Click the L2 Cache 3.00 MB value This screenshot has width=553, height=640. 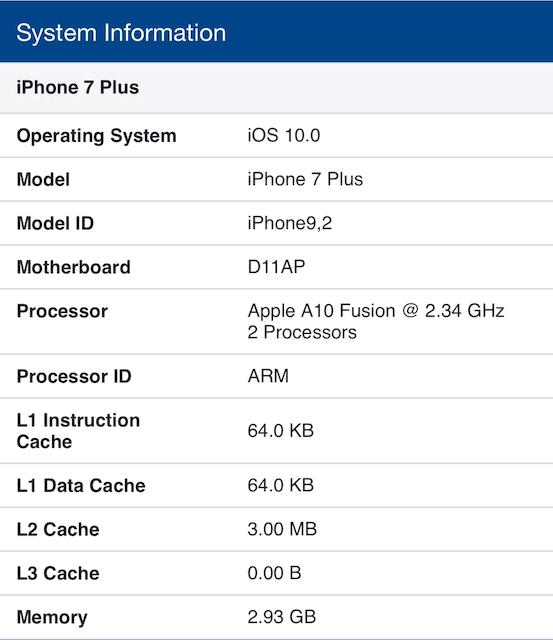[282, 529]
